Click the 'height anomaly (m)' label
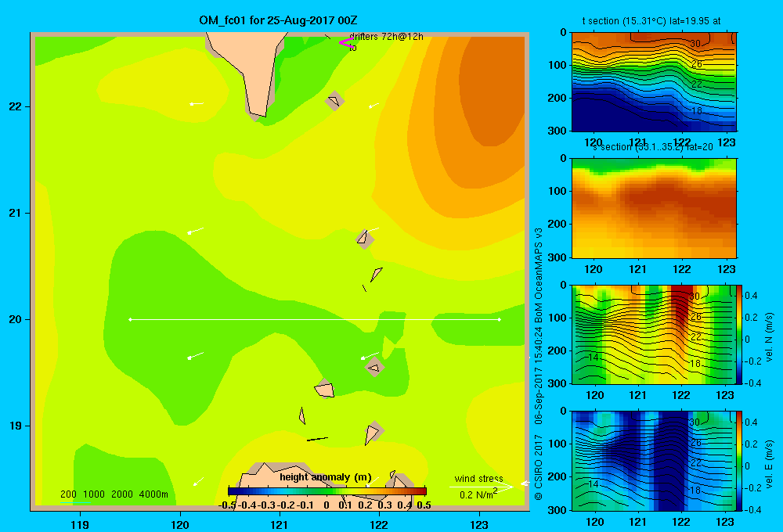Screen dimensions: 783x532 tap(325, 477)
